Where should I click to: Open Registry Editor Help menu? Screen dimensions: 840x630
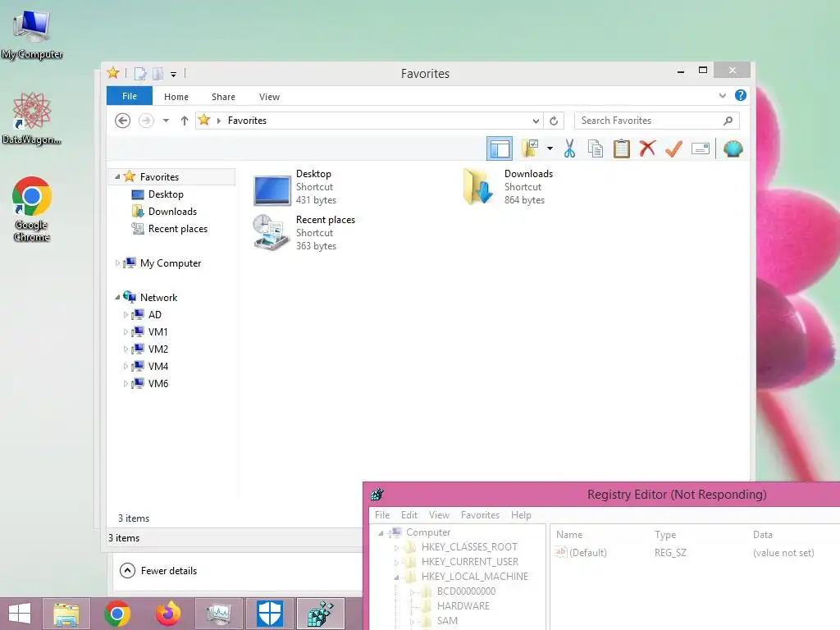coord(521,515)
